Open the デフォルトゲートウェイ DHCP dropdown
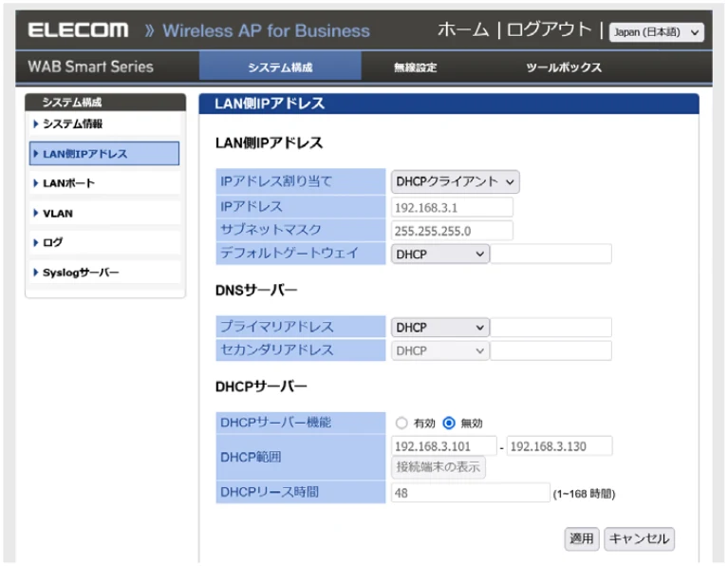 click(x=439, y=255)
